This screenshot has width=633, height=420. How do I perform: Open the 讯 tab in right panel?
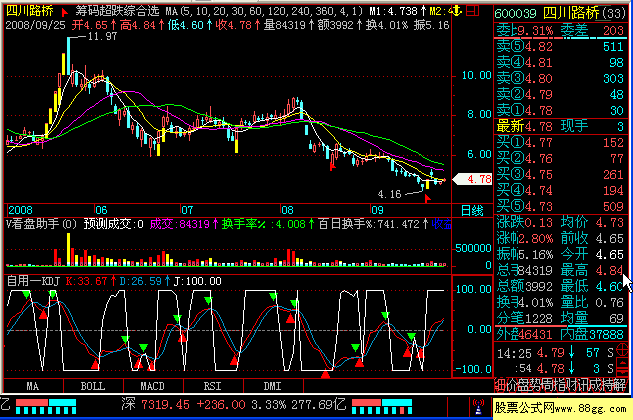click(x=582, y=385)
